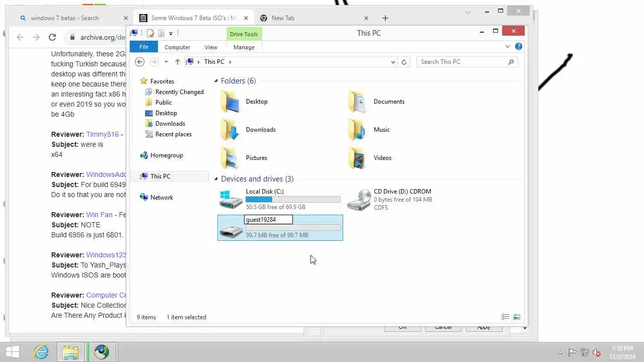
Task: Open reviewer Win Fan profile link
Action: (x=99, y=215)
